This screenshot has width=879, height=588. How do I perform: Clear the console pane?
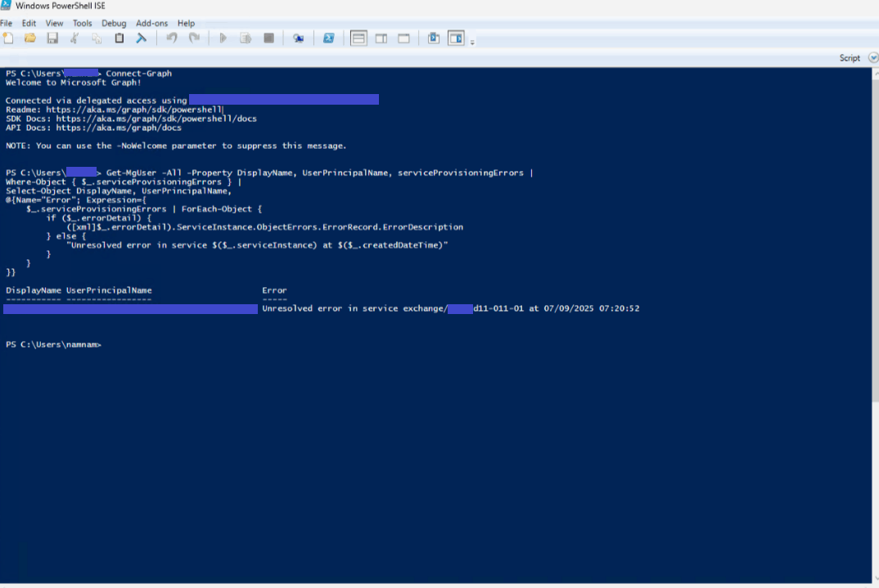tap(141, 38)
